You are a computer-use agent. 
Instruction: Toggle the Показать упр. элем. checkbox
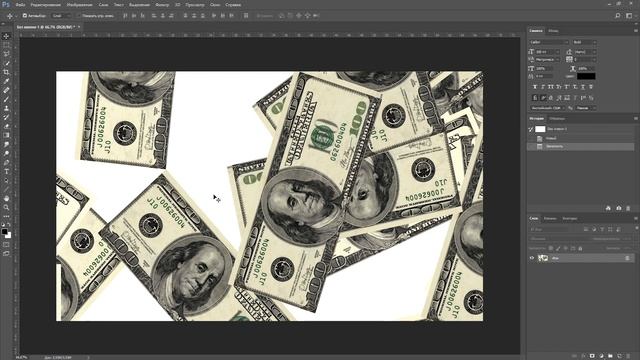click(x=79, y=16)
